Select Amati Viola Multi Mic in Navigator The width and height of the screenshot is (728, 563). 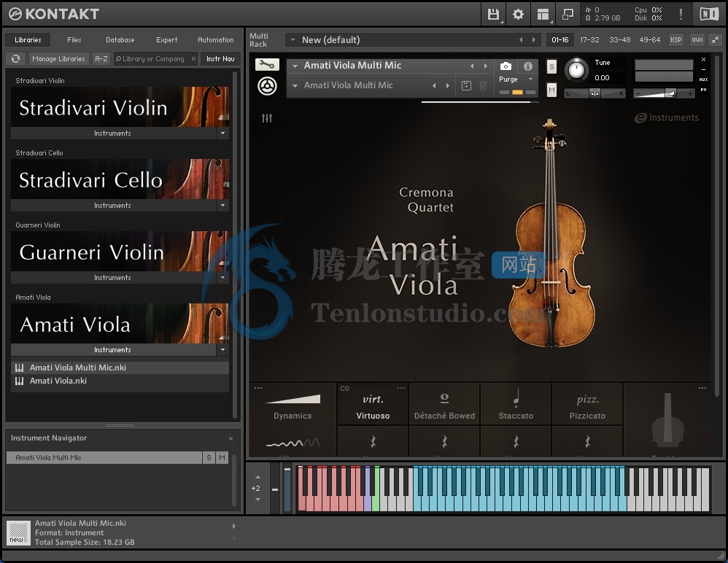(104, 458)
